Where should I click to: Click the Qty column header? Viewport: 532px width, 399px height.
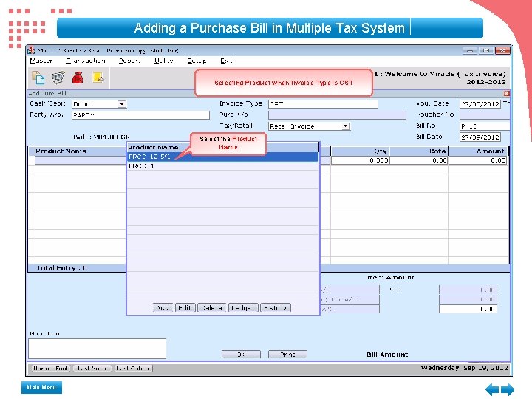[360, 151]
